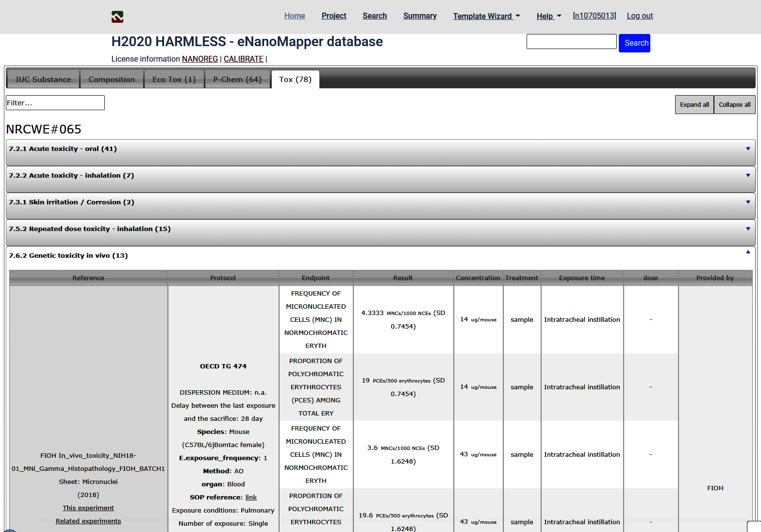Open the Template Wizard dropdown menu
761x532 pixels.
tap(486, 16)
